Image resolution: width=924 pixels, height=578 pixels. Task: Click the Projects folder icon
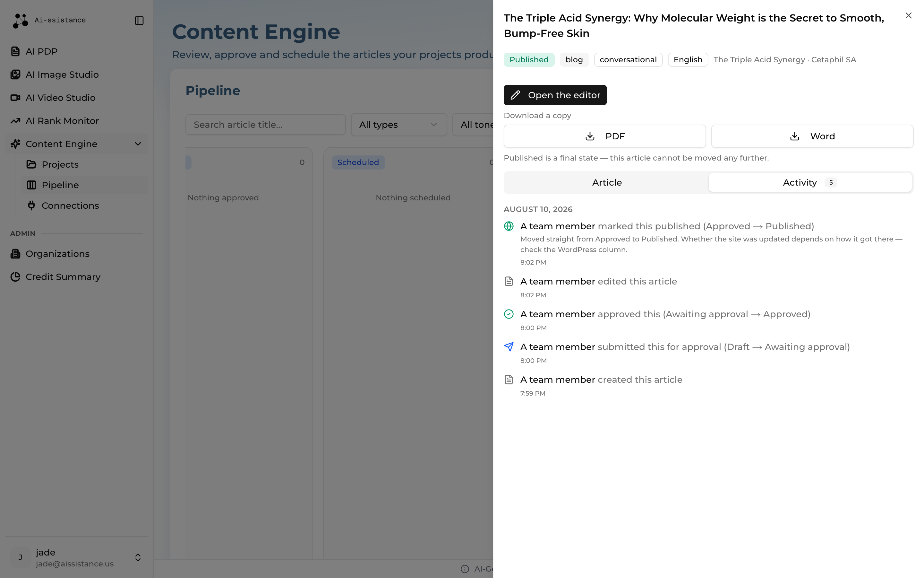31,164
